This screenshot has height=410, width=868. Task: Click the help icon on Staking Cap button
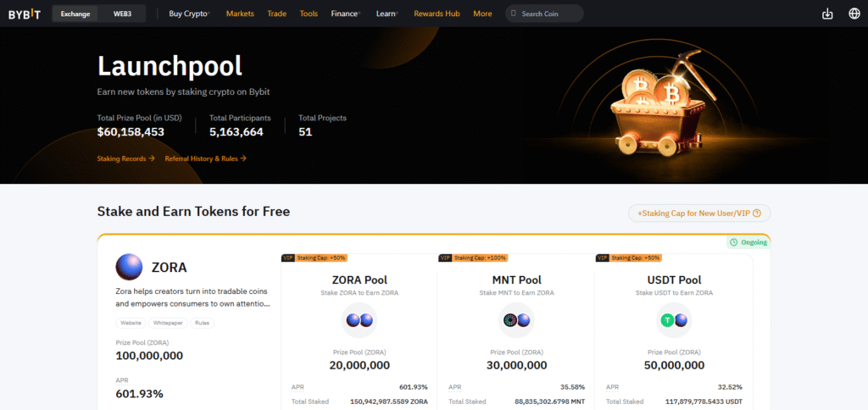click(757, 213)
